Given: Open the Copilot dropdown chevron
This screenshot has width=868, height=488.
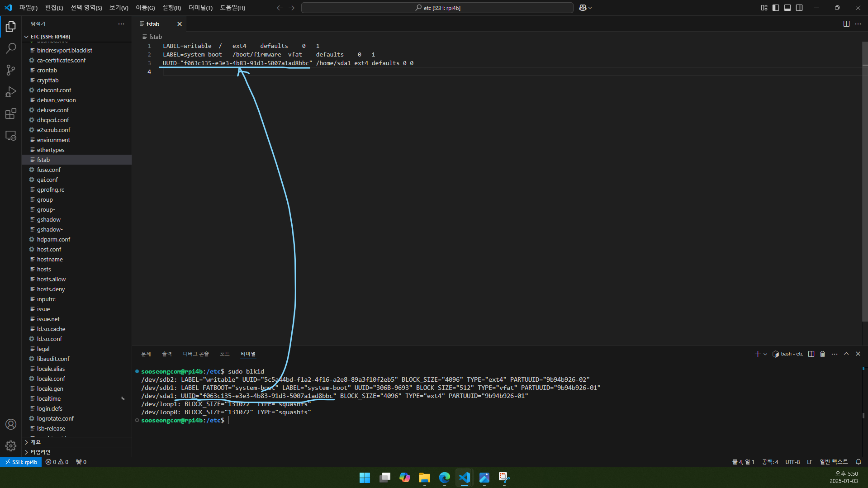Looking at the screenshot, I should coord(590,8).
